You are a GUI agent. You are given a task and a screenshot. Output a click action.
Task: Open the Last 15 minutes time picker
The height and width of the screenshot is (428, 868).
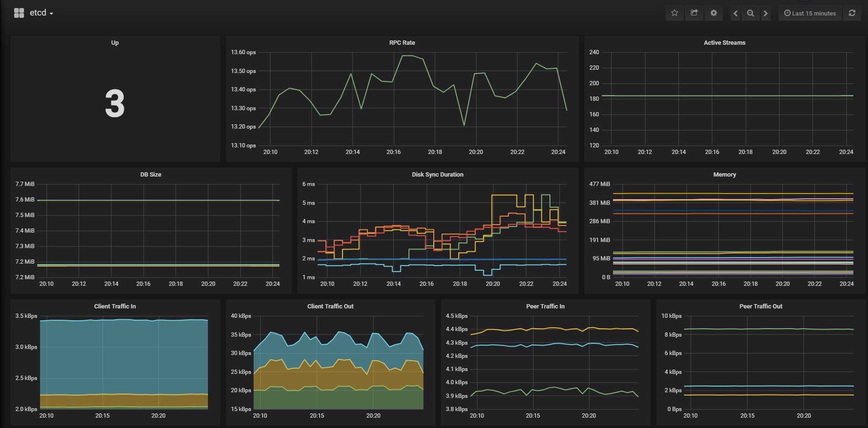810,13
